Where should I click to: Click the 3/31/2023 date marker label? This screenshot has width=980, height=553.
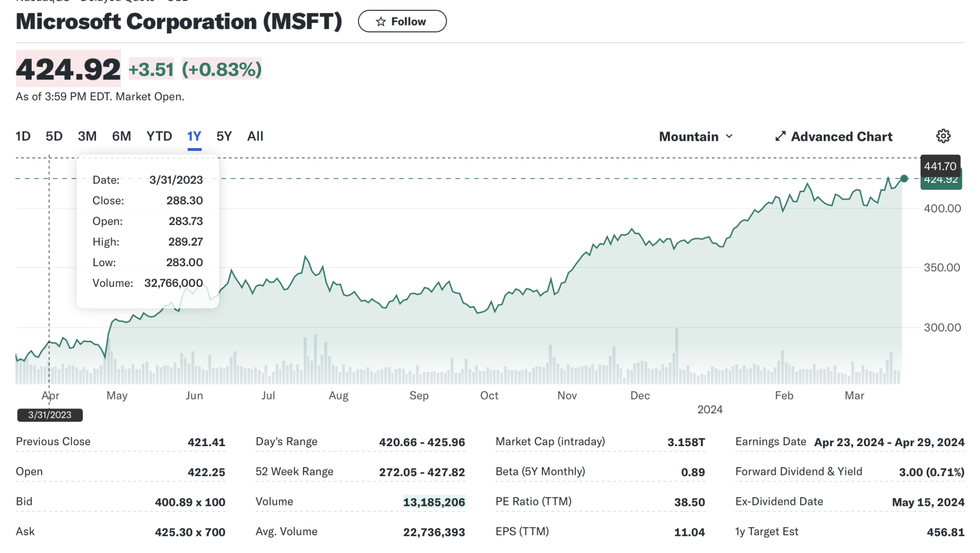(49, 415)
